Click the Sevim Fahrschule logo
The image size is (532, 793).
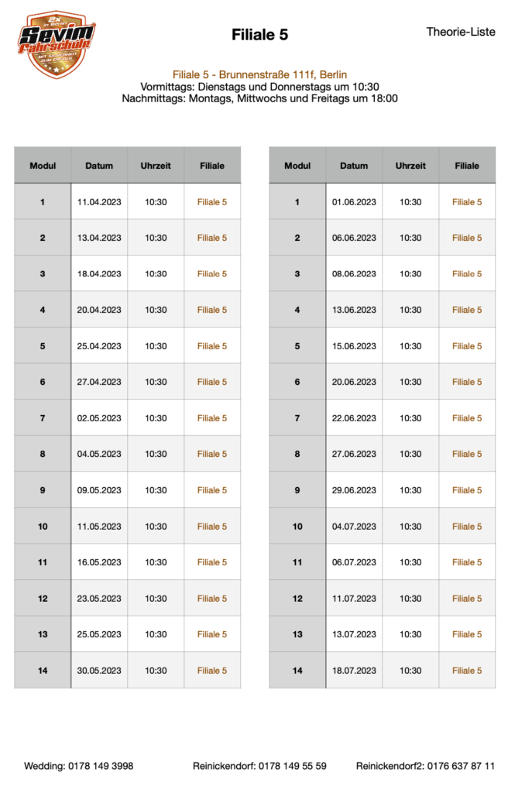(x=57, y=44)
